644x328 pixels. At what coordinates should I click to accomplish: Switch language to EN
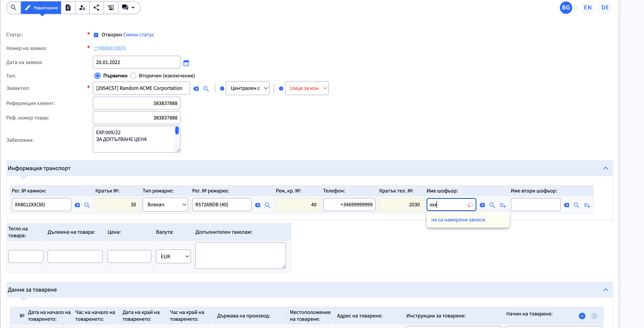[587, 7]
